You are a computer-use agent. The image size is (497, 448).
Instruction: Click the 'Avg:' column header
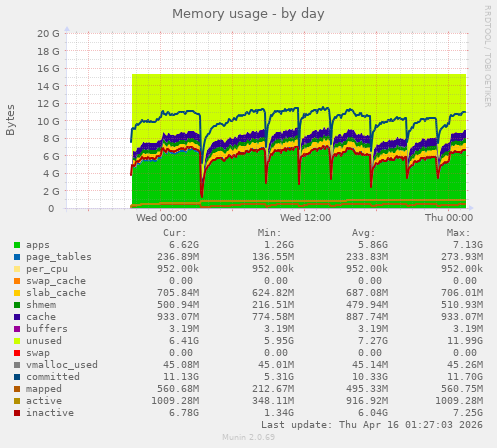(x=364, y=233)
